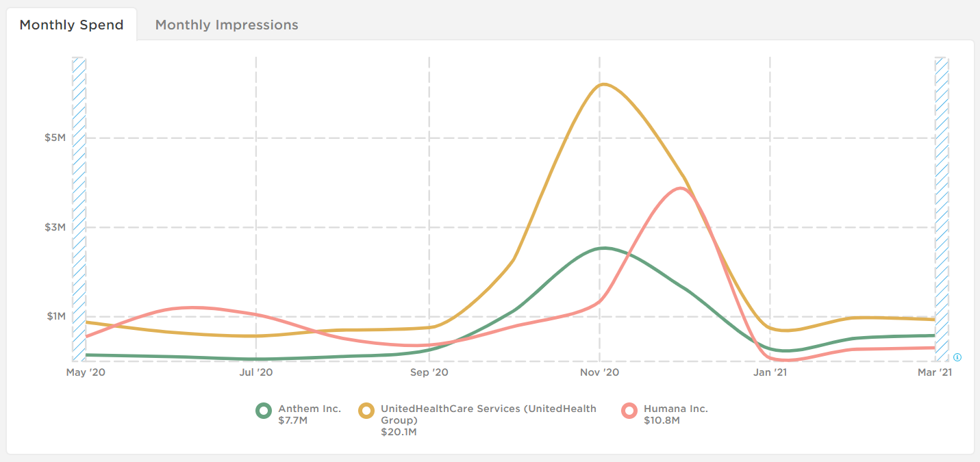This screenshot has height=462, width=980.
Task: Click UnitedHealthCare Services legend label
Action: tap(488, 414)
